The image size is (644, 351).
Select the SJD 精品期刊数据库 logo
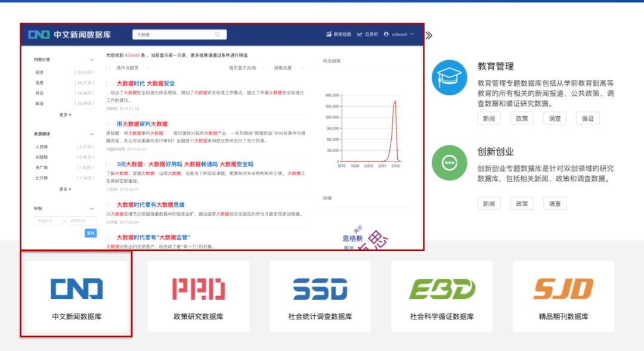pyautogui.click(x=563, y=288)
